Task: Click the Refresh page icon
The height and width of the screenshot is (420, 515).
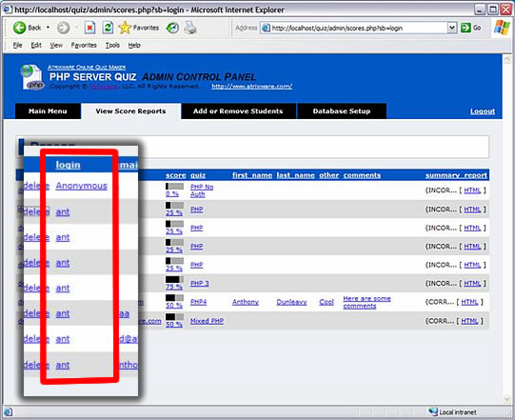Action: 108,28
